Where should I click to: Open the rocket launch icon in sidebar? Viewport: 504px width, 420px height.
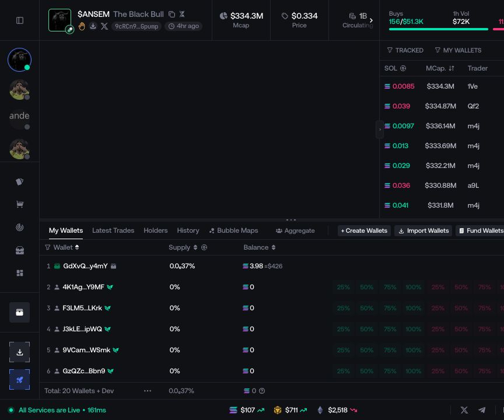[x=20, y=380]
